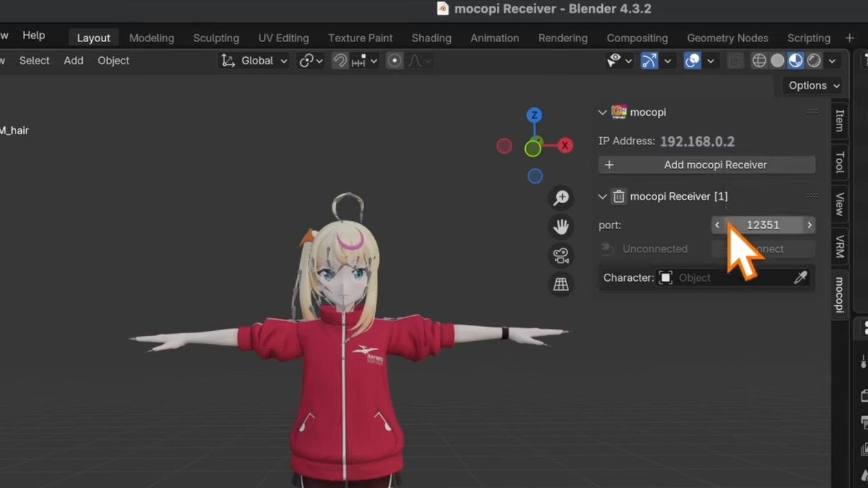Toggle the camera view icon

pos(561,256)
